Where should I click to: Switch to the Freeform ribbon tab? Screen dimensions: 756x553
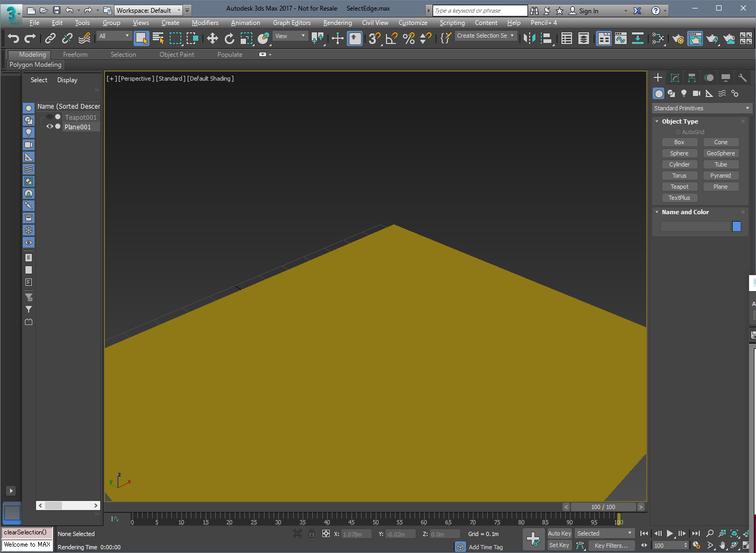pyautogui.click(x=75, y=55)
